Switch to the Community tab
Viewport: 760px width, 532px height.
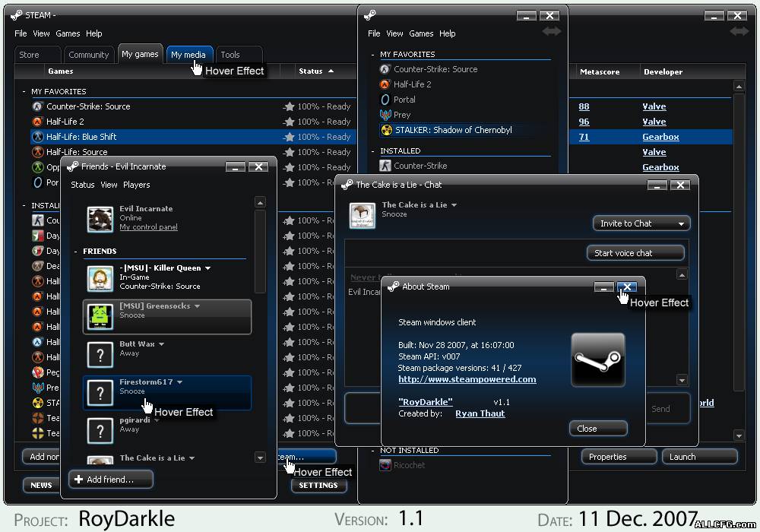pos(89,55)
